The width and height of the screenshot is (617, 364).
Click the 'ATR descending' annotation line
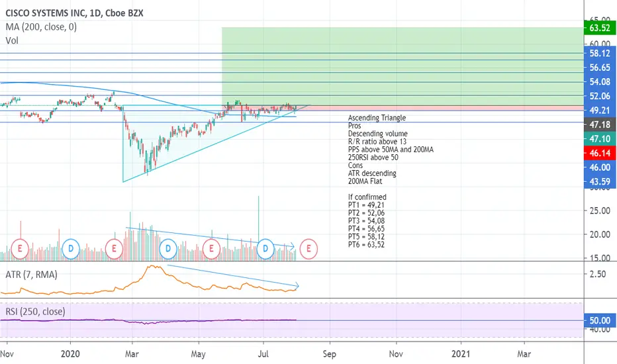coord(372,173)
